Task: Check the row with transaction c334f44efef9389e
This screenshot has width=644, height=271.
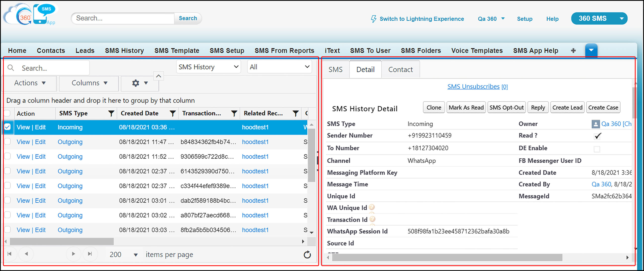Action: (x=7, y=186)
